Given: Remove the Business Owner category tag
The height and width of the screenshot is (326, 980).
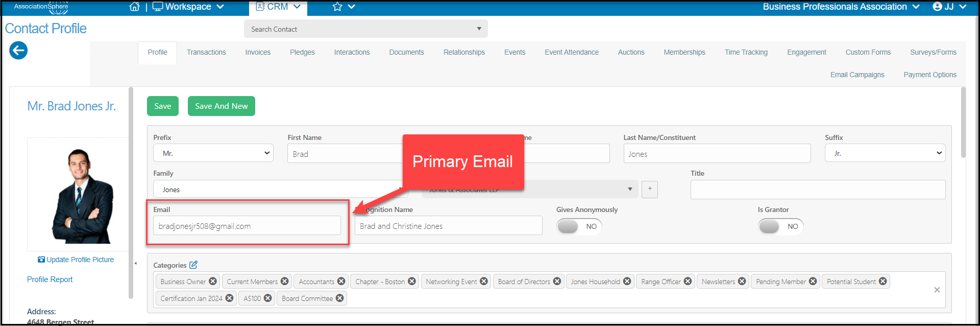Looking at the screenshot, I should point(213,282).
